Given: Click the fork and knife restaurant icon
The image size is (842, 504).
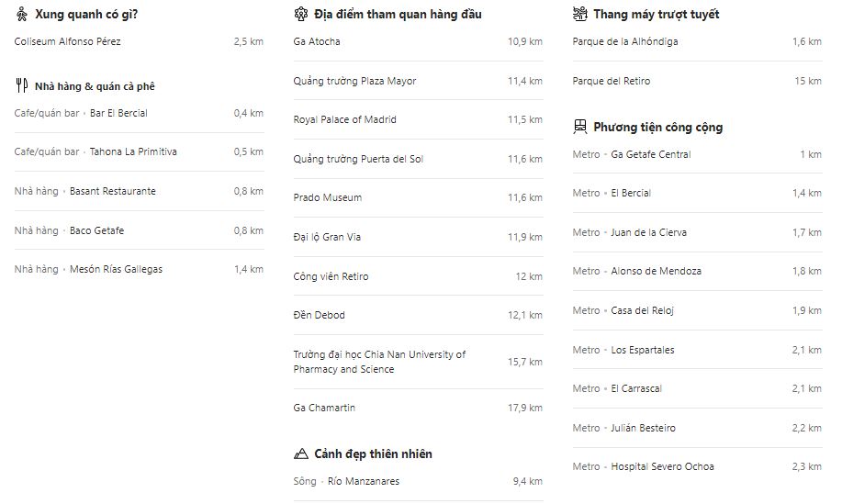Looking at the screenshot, I should (22, 86).
